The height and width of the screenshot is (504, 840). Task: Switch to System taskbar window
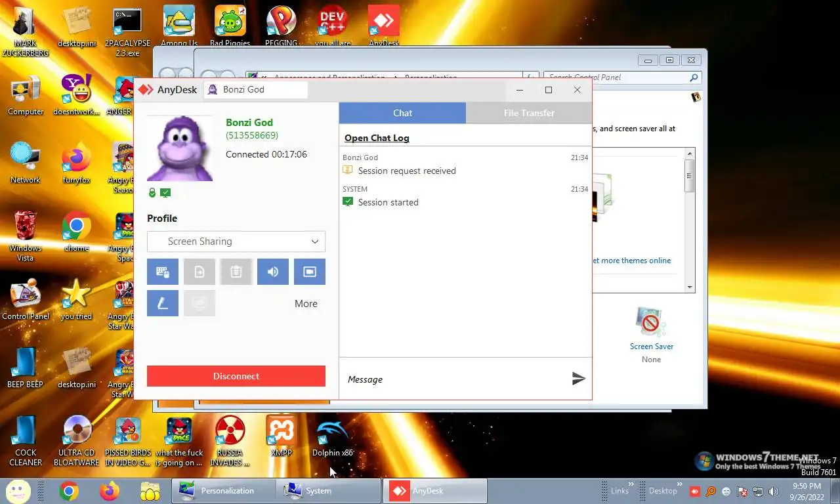pyautogui.click(x=329, y=491)
